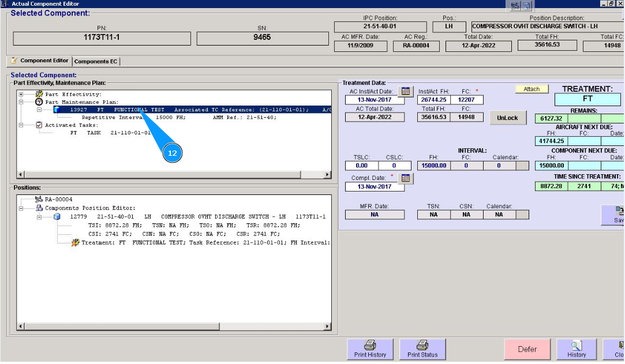Click the Component Editor tab pencil icon
The image size is (625, 364).
[14, 60]
